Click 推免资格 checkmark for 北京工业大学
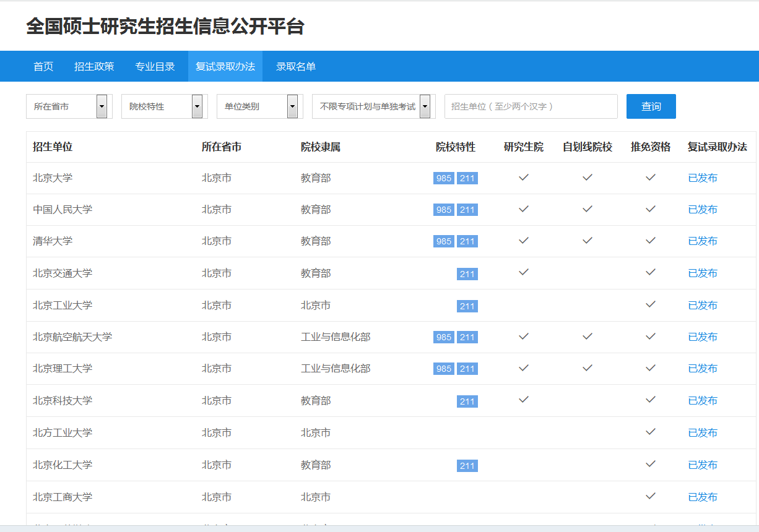The width and height of the screenshot is (759, 532). point(650,305)
